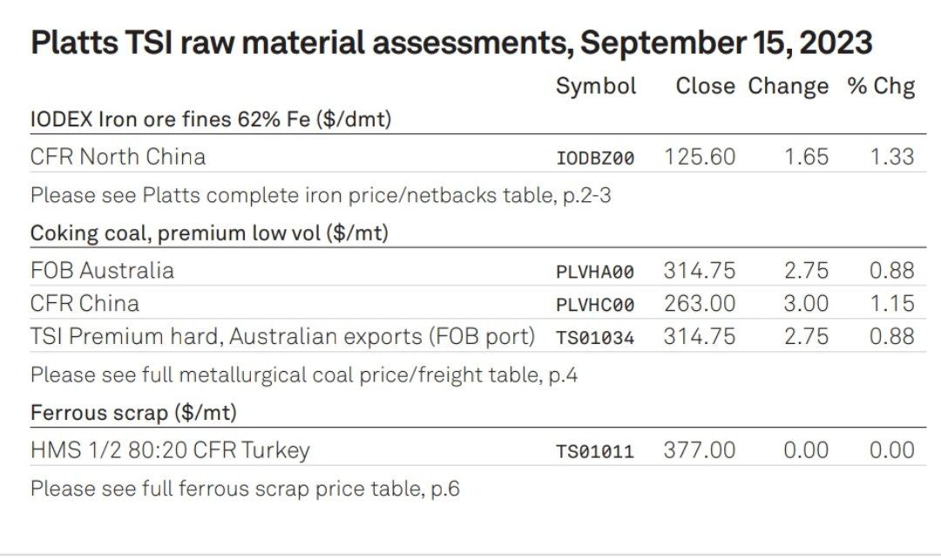Click the iron price/netbacks table reference
Image resolution: width=941 pixels, height=560 pixels.
pyautogui.click(x=321, y=195)
